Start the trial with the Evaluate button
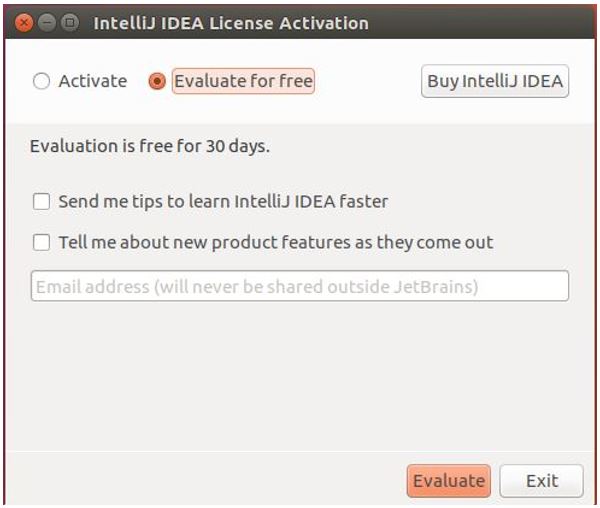This screenshot has width=600, height=508. [x=449, y=481]
